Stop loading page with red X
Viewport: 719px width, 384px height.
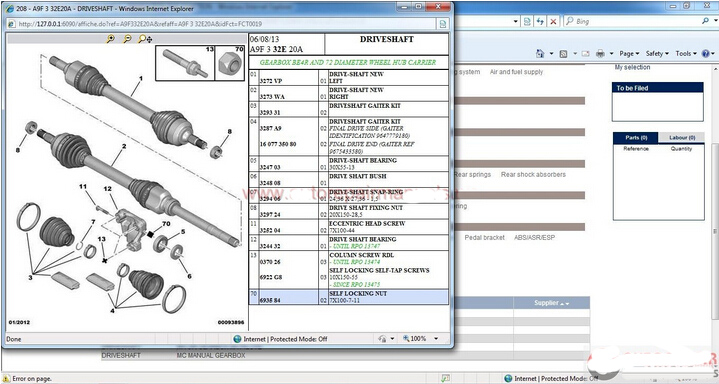(553, 21)
